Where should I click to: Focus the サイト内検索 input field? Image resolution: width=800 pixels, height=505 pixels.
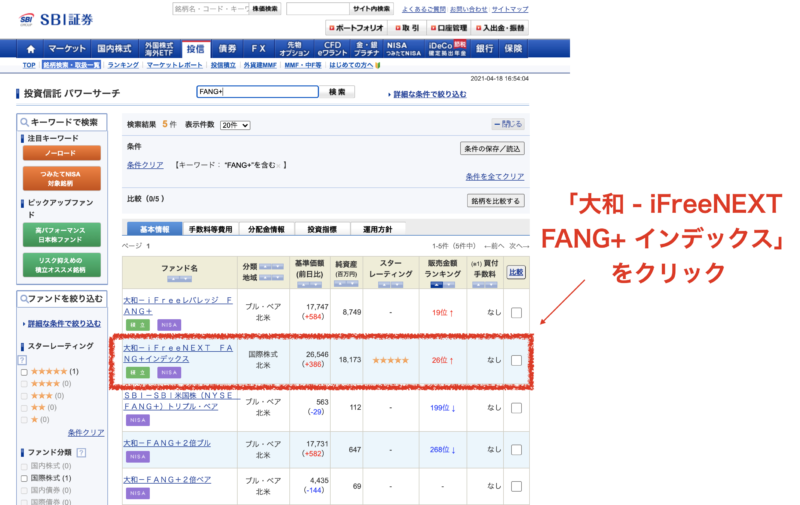point(317,9)
